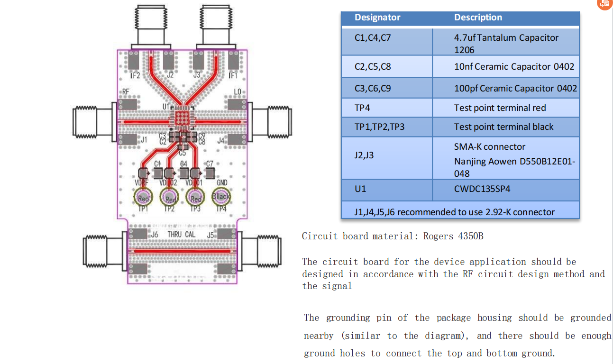
Task: Click the "Description" table header
Action: [478, 18]
